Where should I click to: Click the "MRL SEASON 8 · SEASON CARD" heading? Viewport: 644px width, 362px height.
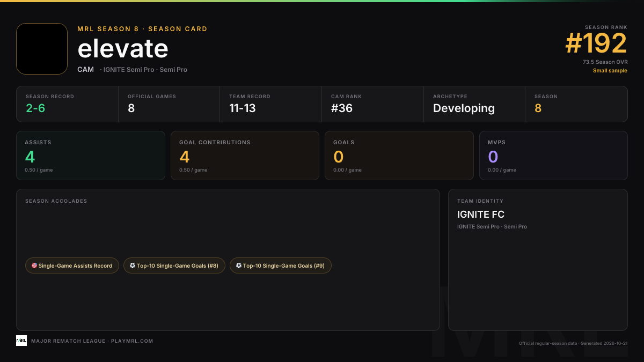[142, 29]
